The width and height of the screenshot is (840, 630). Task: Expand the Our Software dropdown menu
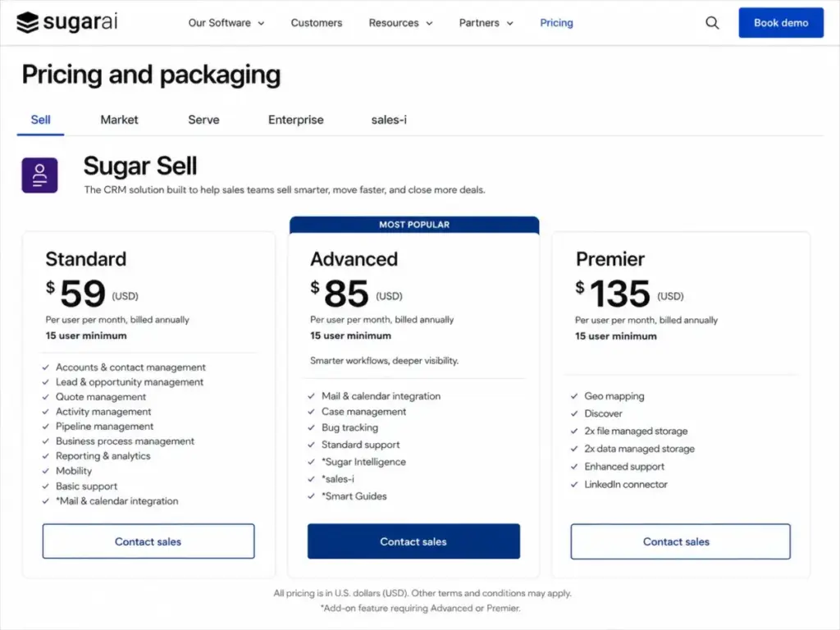click(226, 23)
